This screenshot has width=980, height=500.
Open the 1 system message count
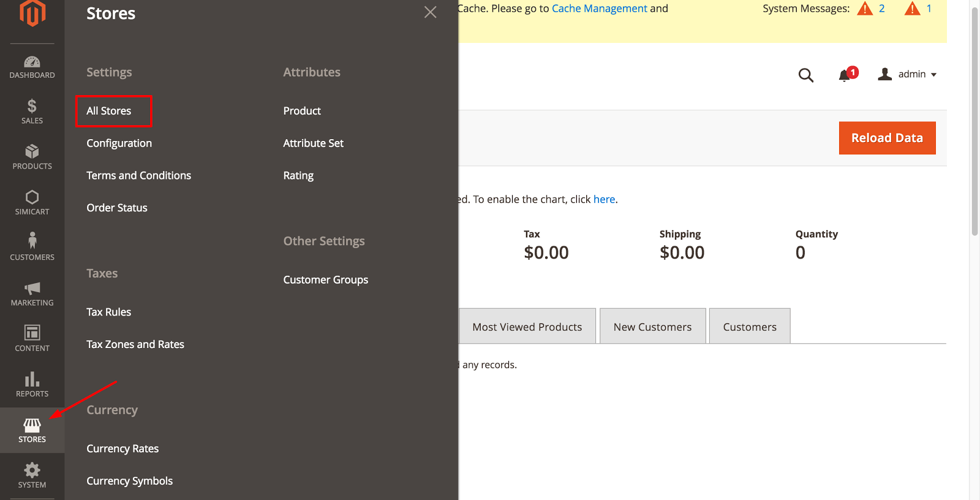click(x=929, y=9)
